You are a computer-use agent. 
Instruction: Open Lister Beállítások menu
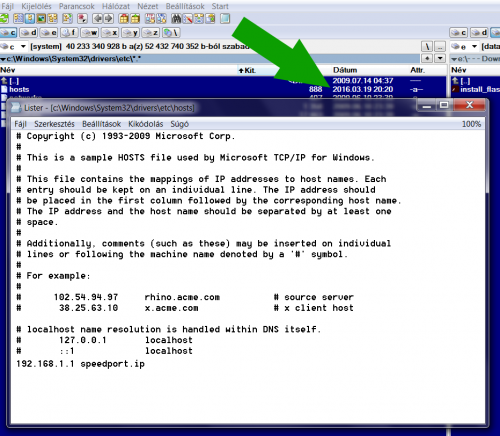(101, 124)
